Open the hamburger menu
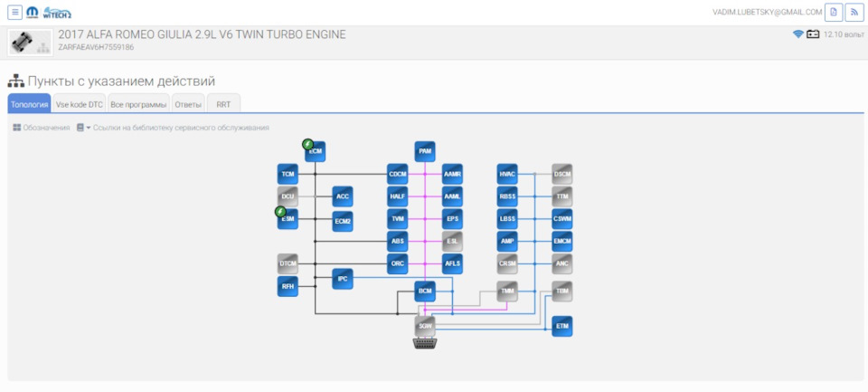Screen dimensions: 868x392 click(15, 12)
